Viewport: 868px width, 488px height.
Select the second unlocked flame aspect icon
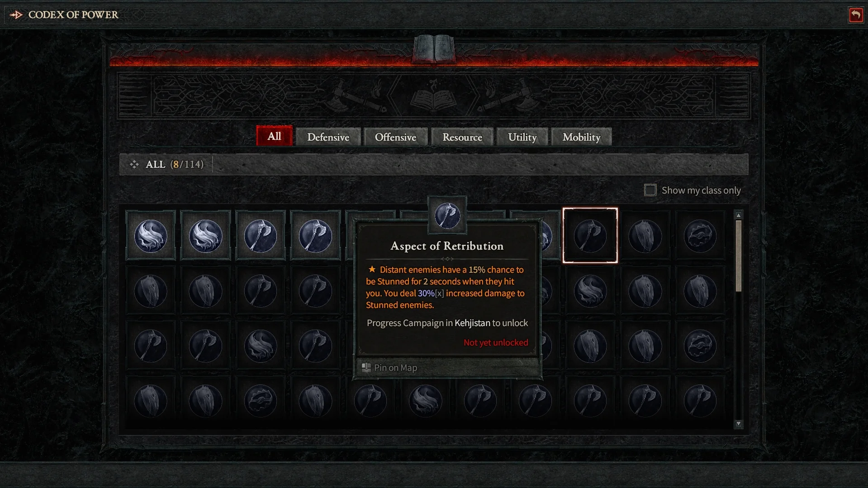tap(206, 236)
